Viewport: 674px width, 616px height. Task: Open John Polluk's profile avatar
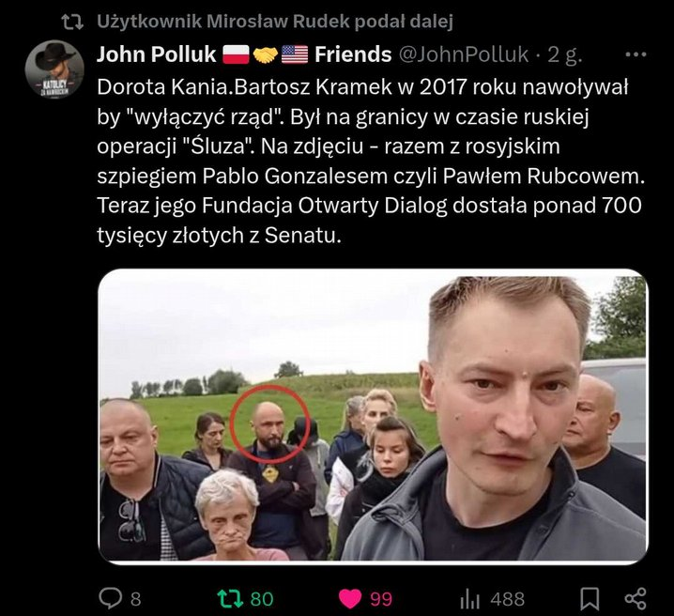[x=54, y=69]
